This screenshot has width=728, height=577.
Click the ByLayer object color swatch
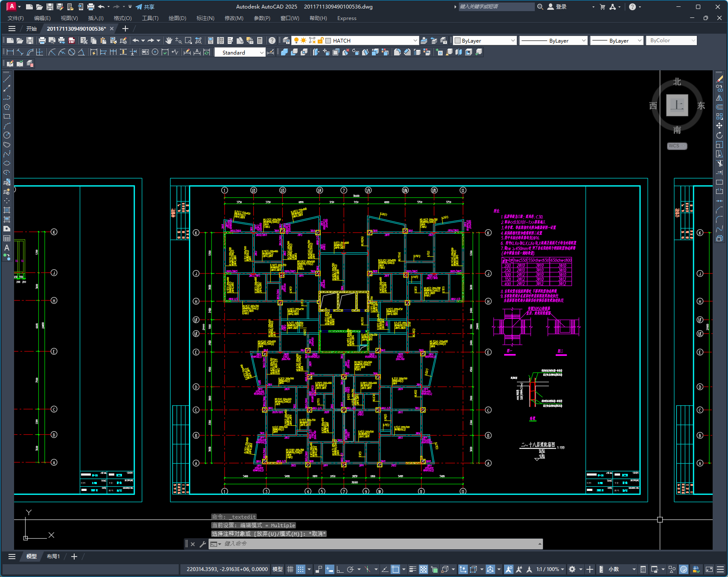[x=458, y=40]
